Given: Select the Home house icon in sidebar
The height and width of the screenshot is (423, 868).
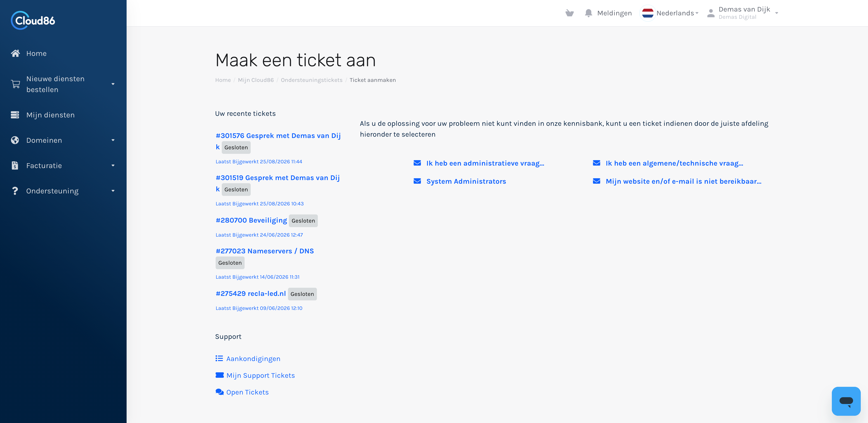Looking at the screenshot, I should pos(15,53).
